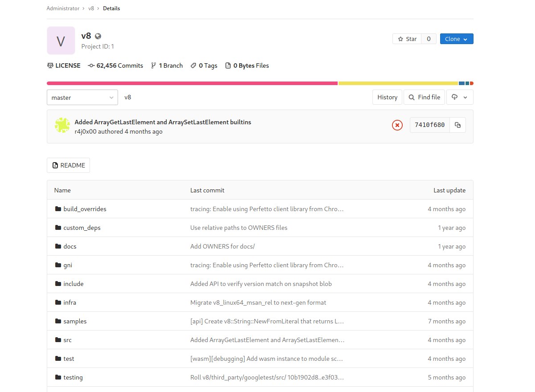
Task: Click the blue language bar segment
Action: [x=461, y=83]
